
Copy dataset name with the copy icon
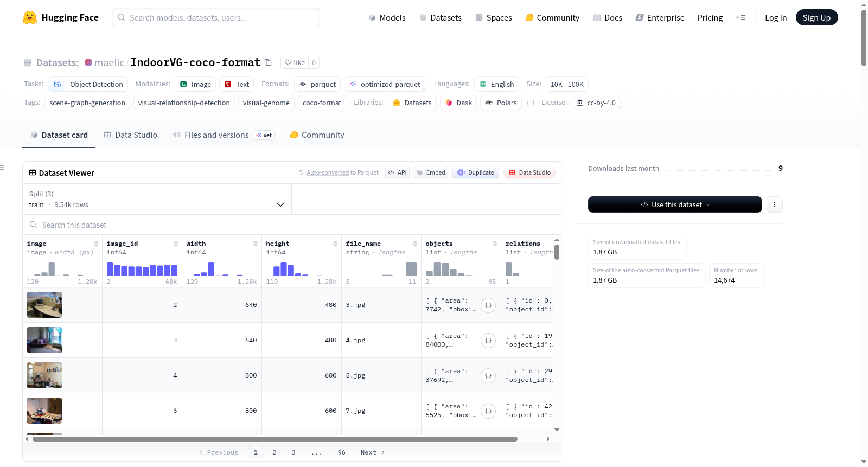tap(268, 62)
